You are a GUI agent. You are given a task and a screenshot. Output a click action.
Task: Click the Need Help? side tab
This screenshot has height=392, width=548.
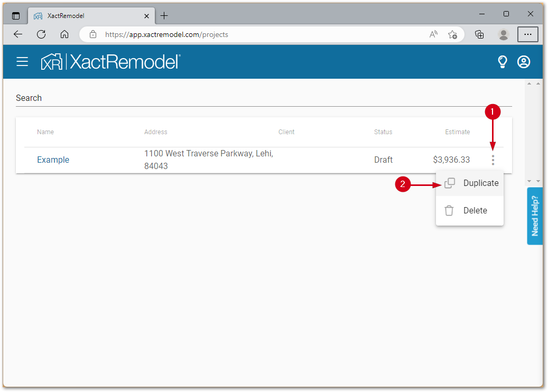[534, 216]
